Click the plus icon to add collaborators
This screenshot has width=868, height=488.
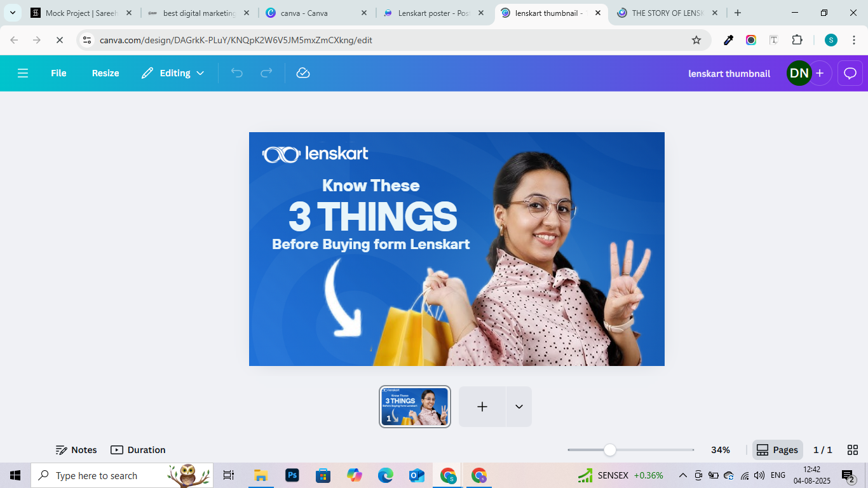820,73
